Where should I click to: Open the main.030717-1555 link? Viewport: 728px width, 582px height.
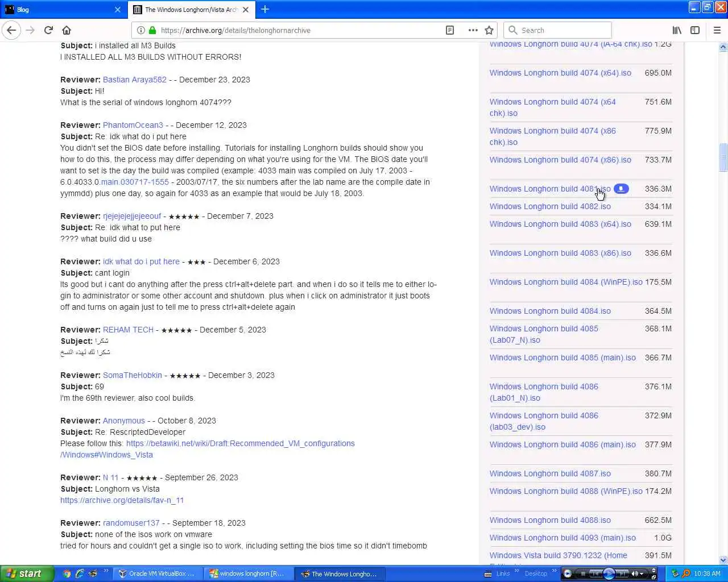point(135,182)
